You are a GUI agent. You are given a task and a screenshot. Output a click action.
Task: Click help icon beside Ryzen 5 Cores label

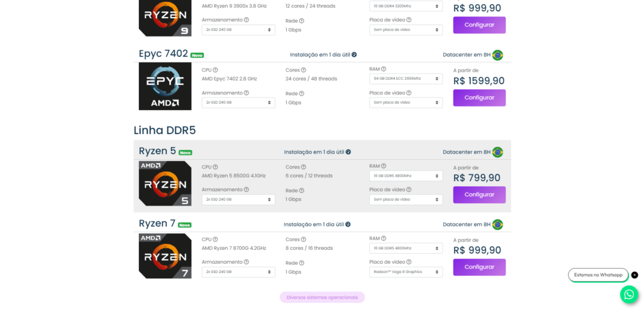[x=304, y=167]
